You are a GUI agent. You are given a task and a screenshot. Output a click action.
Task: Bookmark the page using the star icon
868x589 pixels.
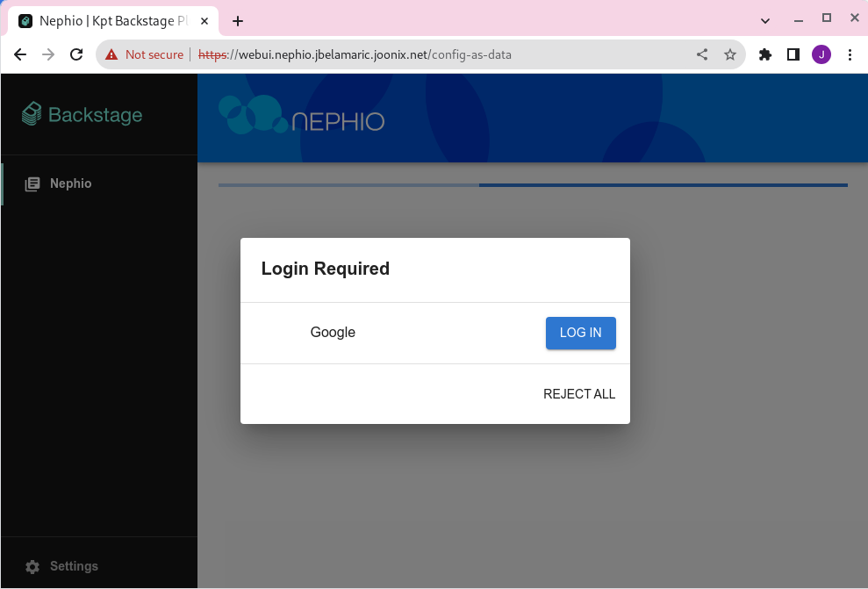click(x=729, y=54)
